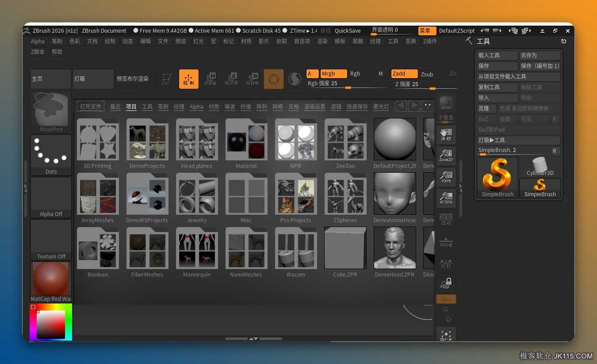Screen dimensions: 597x364
Task: Toggle the A button next to Mrgb
Action: coord(313,74)
